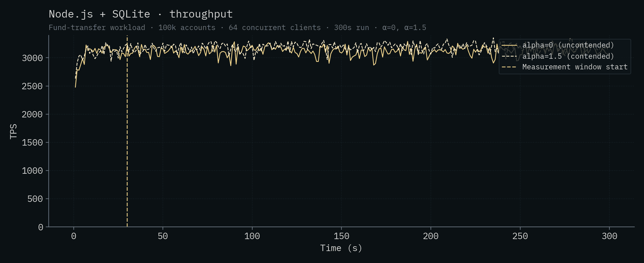Click x-axis tick label '50'

click(x=163, y=236)
